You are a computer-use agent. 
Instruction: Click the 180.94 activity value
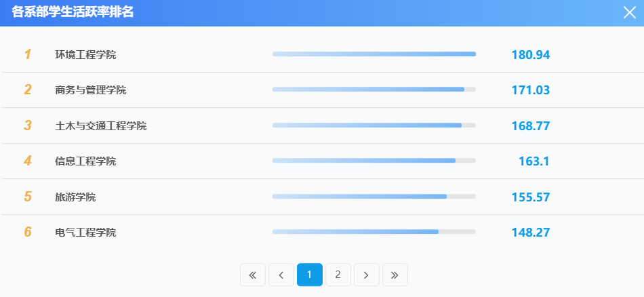click(530, 54)
